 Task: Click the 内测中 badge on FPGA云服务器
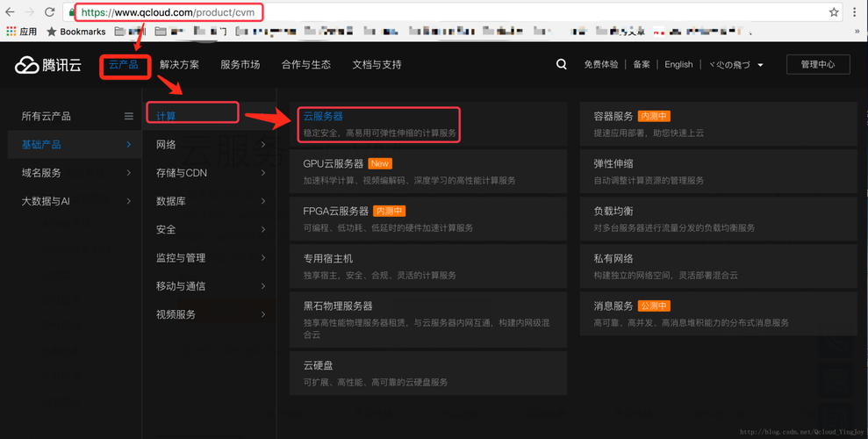click(390, 211)
